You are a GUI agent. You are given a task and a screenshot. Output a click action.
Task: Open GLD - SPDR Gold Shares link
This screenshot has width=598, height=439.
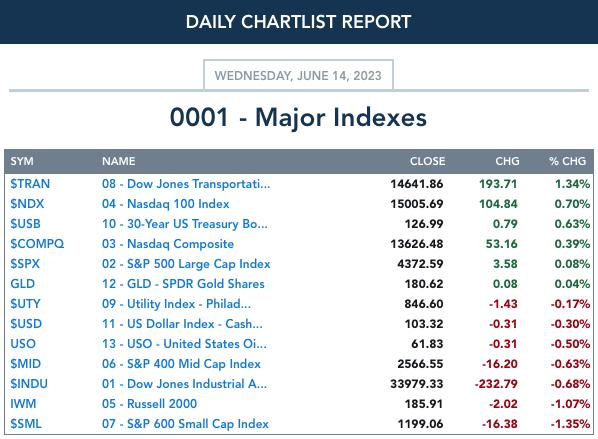click(183, 284)
